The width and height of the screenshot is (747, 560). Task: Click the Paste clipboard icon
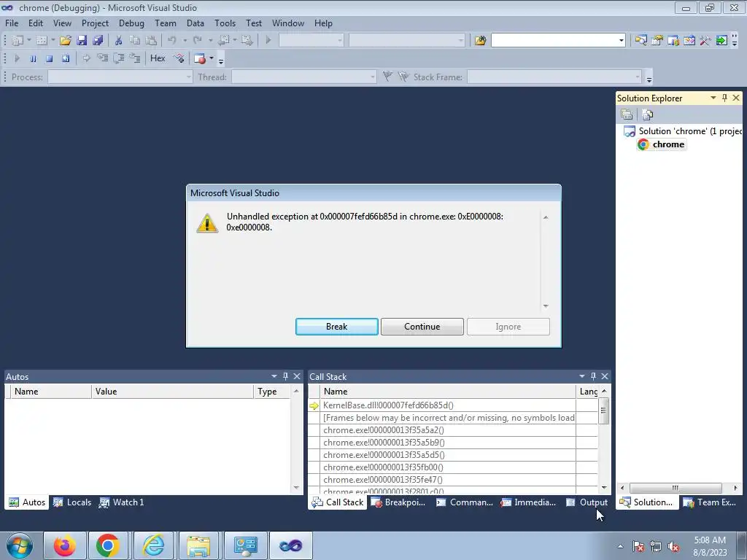click(151, 41)
